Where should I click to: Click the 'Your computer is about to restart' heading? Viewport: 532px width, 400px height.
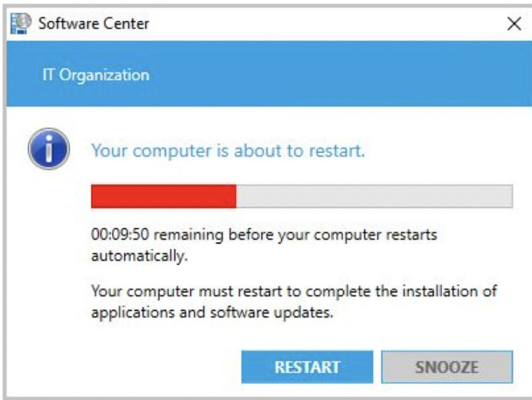point(228,152)
